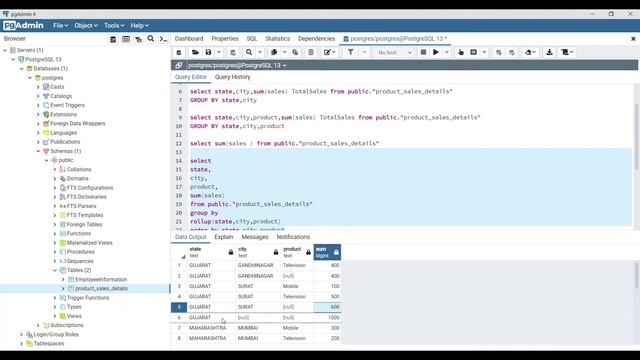Open the Help menu
640x360 pixels.
pyautogui.click(x=139, y=25)
